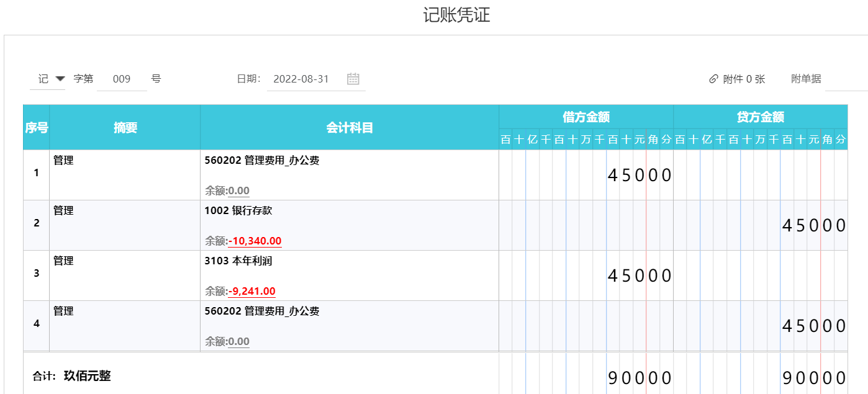Click the date field 2022-08-31
The height and width of the screenshot is (394, 868).
(301, 79)
